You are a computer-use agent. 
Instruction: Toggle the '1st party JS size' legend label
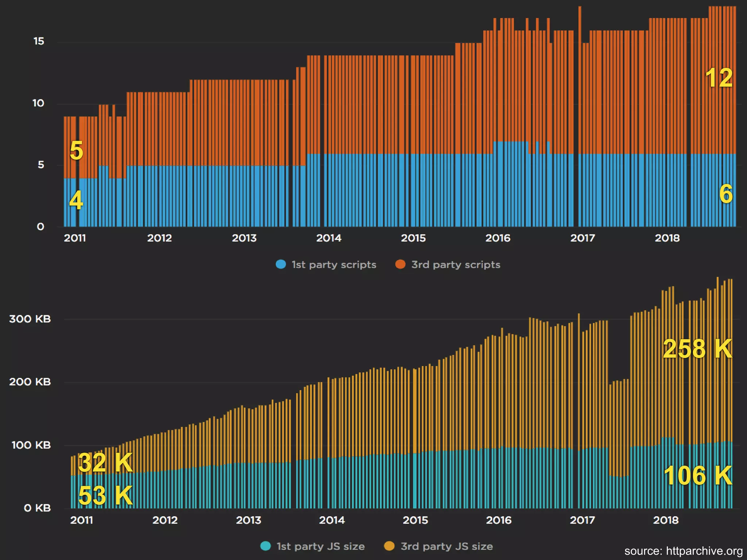click(321, 546)
